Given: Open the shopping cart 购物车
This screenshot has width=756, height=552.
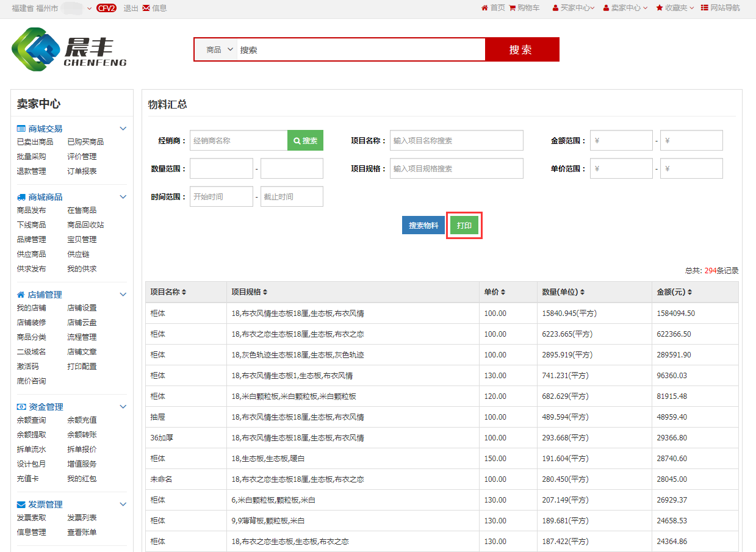Looking at the screenshot, I should 513,8.
